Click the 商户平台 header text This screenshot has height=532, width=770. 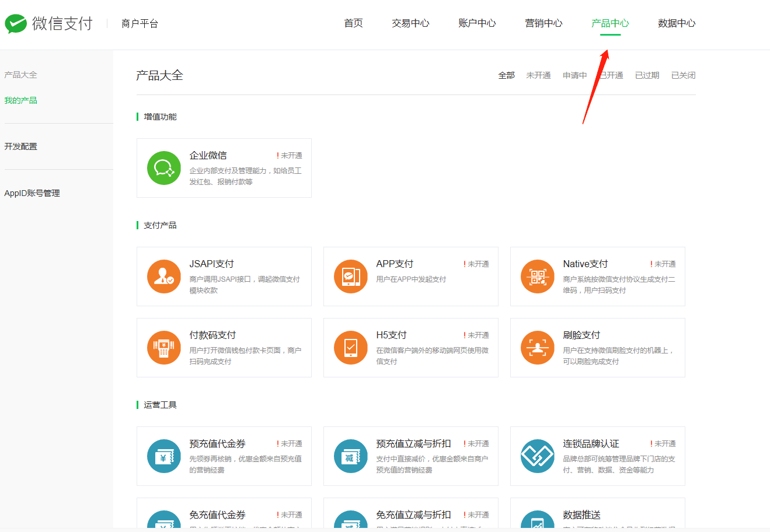tap(140, 23)
